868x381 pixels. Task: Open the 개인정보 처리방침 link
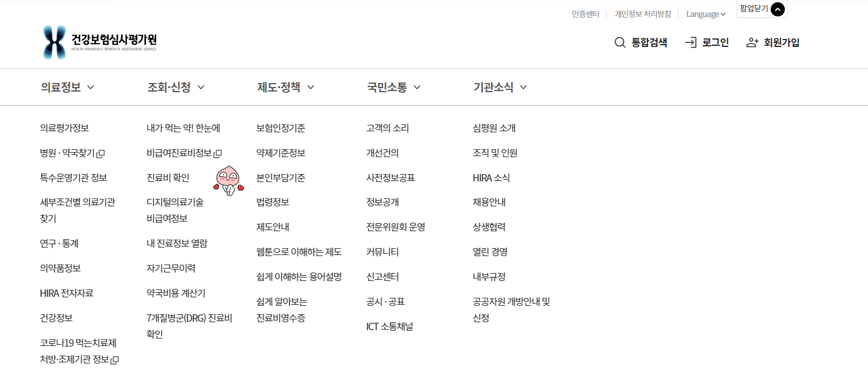643,14
